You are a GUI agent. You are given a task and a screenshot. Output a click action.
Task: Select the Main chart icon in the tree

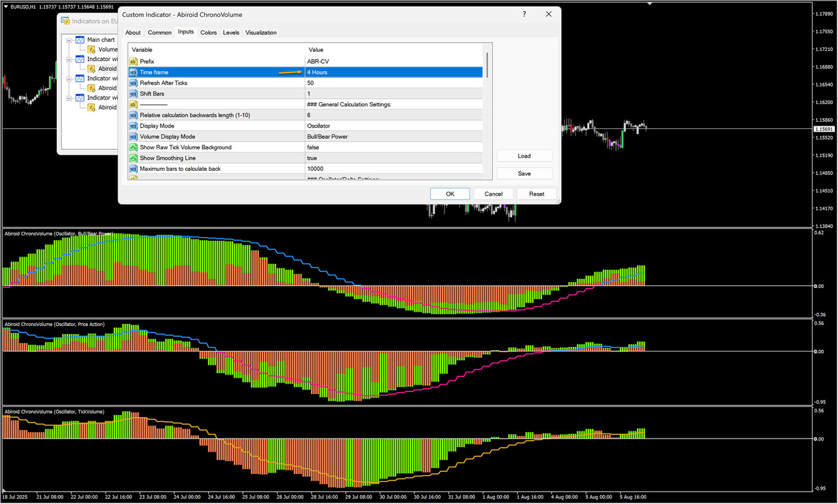coord(80,40)
